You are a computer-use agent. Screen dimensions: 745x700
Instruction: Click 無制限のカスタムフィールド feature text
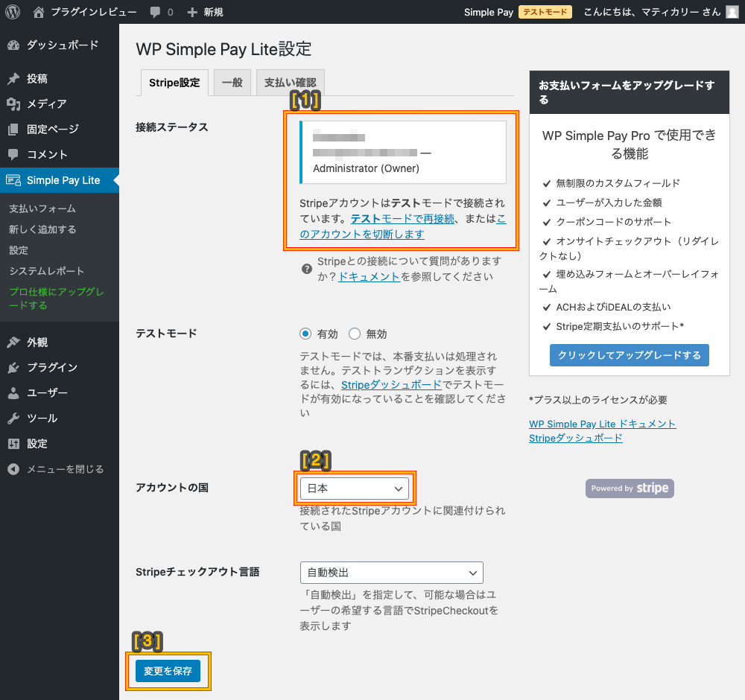(x=618, y=183)
